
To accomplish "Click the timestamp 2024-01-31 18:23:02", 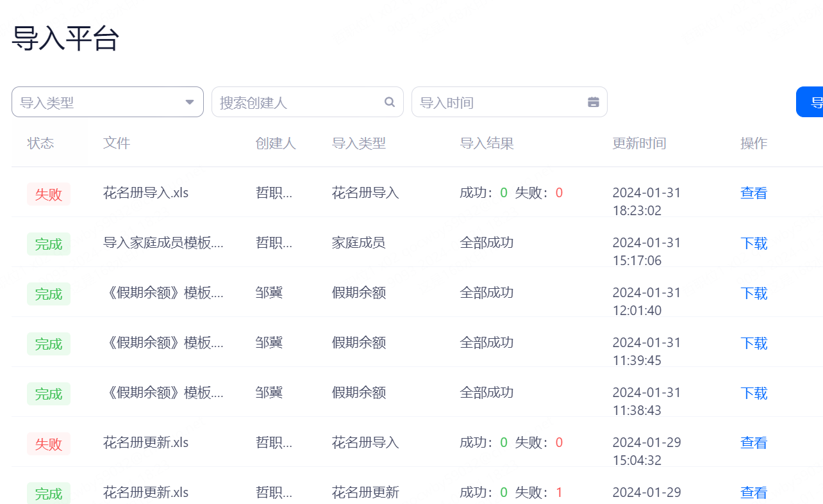I will 647,202.
